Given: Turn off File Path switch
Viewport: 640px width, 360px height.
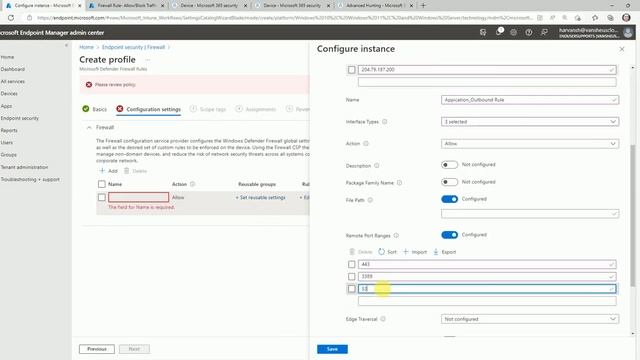Looking at the screenshot, I should tap(449, 199).
